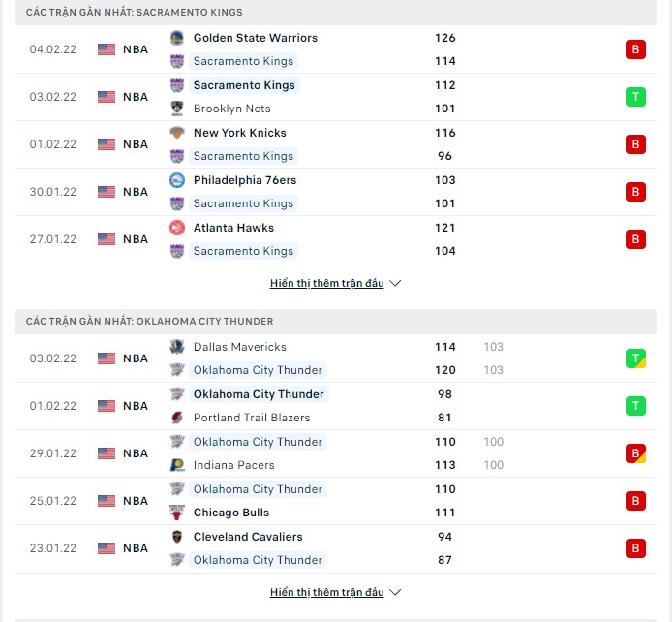672x622 pixels.
Task: Open the Chicago Bulls team link
Action: pyautogui.click(x=231, y=513)
